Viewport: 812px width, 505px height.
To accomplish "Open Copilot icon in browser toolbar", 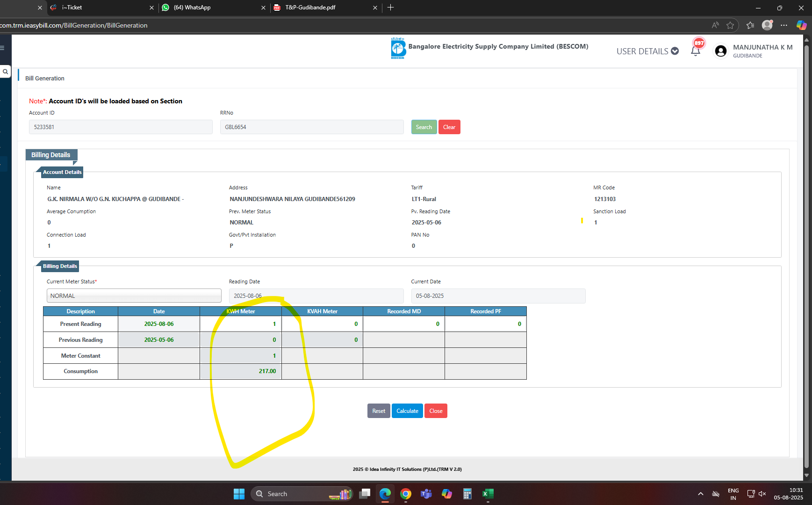I will click(801, 25).
